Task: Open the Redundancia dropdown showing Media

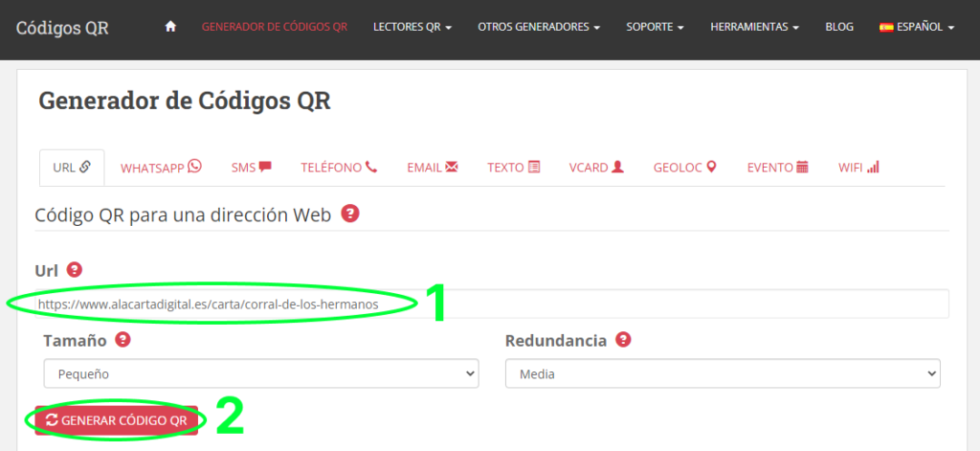Action: pos(723,373)
